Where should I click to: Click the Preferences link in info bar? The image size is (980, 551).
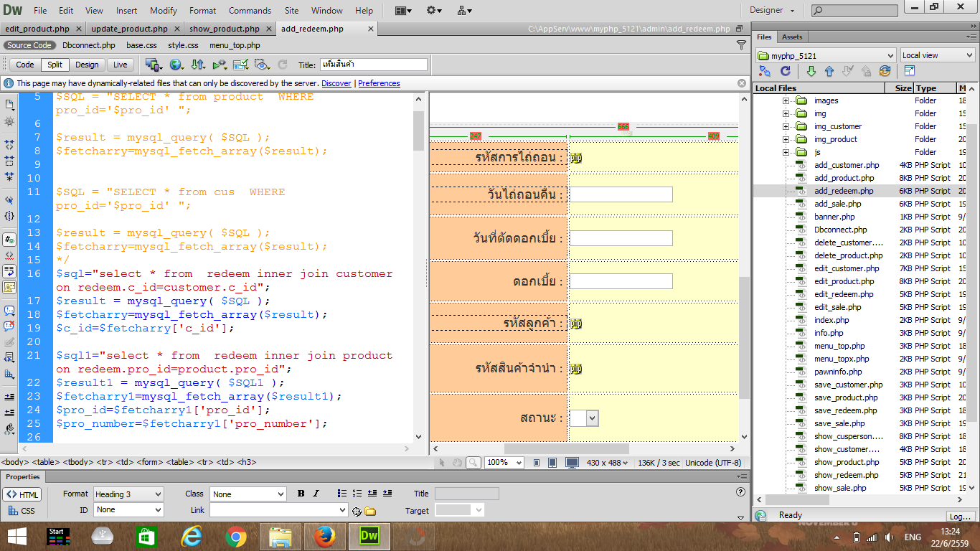379,83
